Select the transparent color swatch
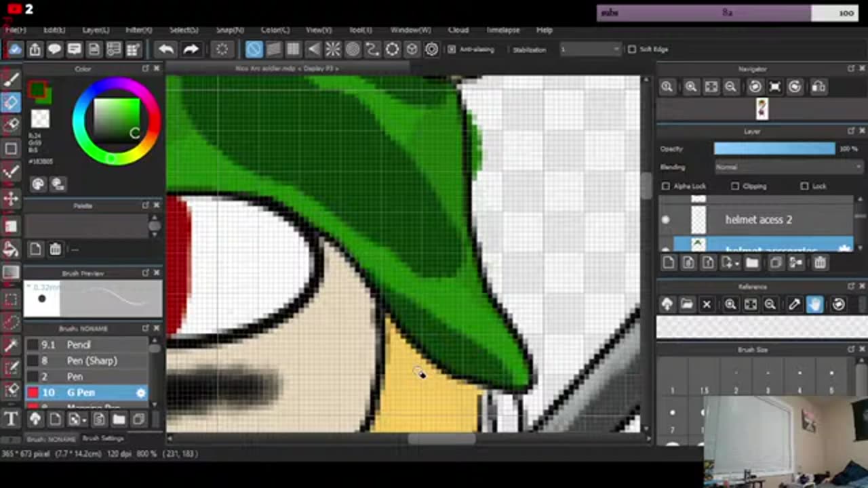 (40, 119)
